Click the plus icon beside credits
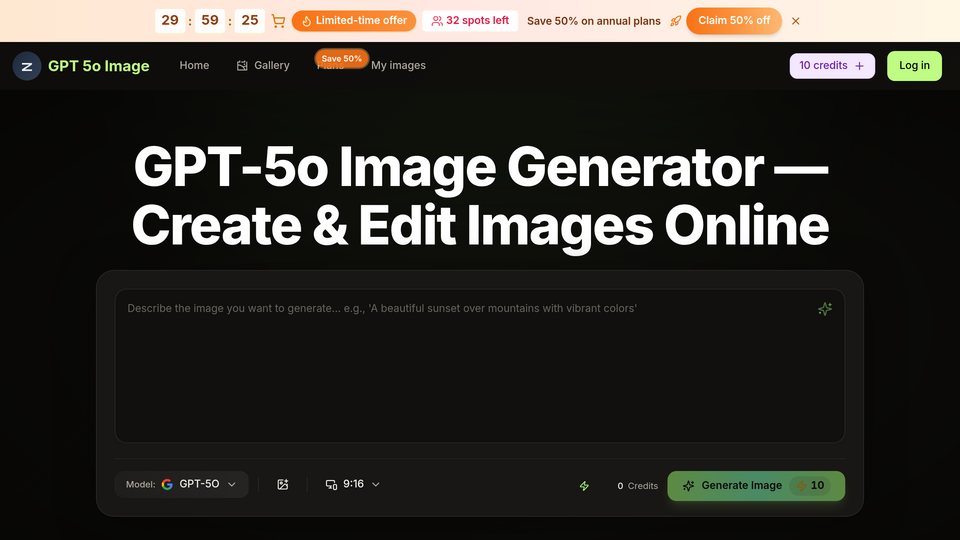 860,66
